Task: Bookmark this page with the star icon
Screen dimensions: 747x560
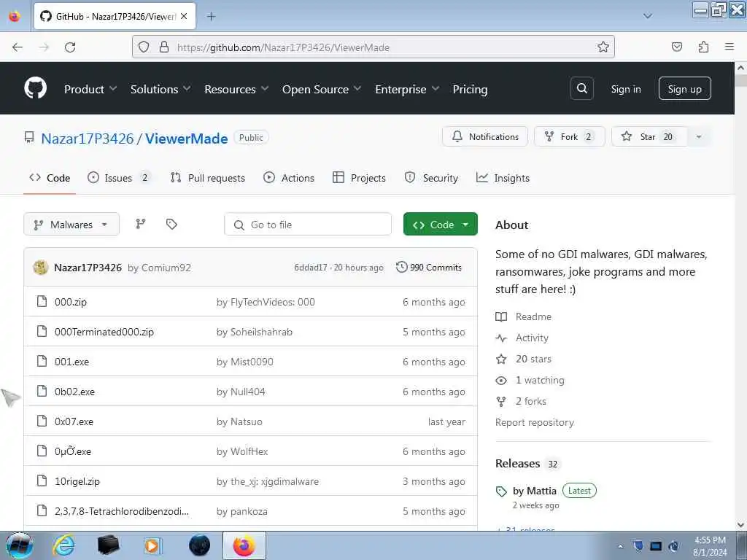Action: click(x=603, y=47)
